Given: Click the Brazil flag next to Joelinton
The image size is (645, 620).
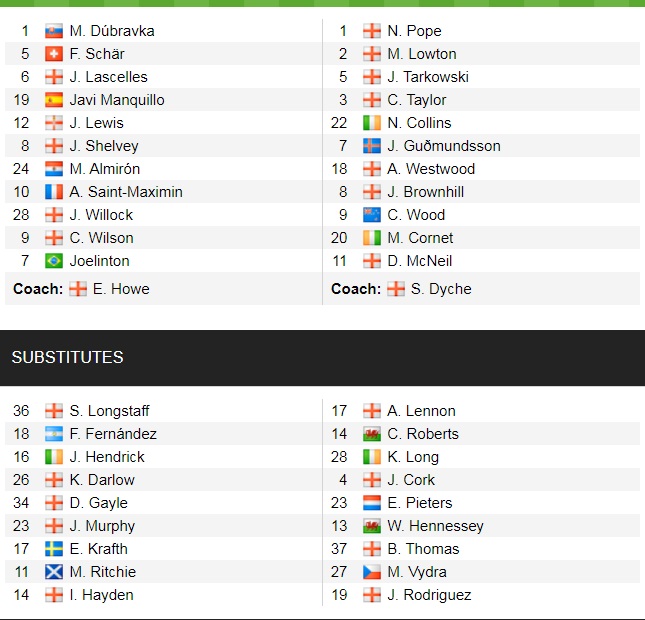Looking at the screenshot, I should [54, 261].
